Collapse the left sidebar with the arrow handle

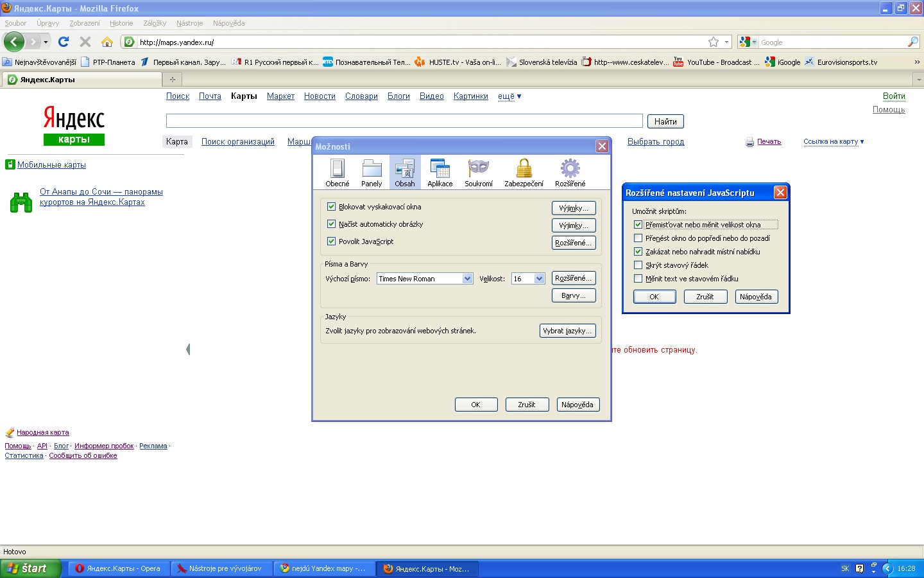(x=188, y=349)
